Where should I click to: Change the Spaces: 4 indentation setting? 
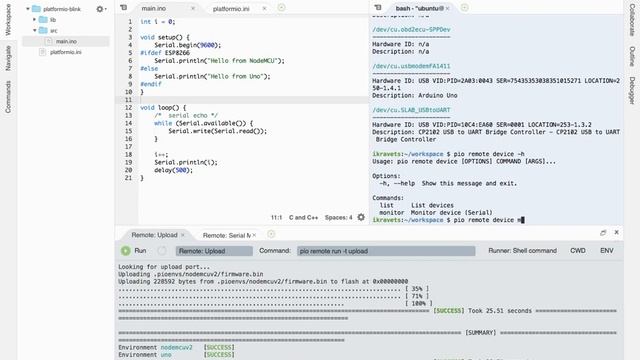click(338, 218)
